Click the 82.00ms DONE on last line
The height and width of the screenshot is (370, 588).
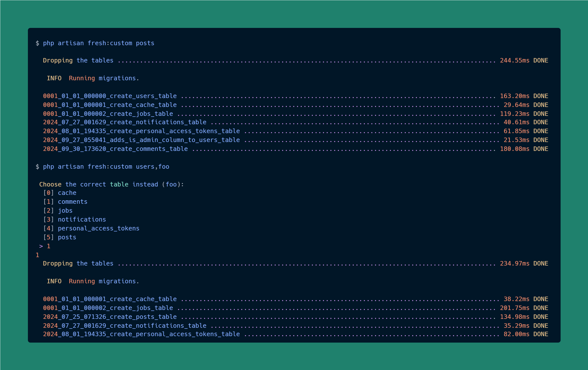[526, 334]
